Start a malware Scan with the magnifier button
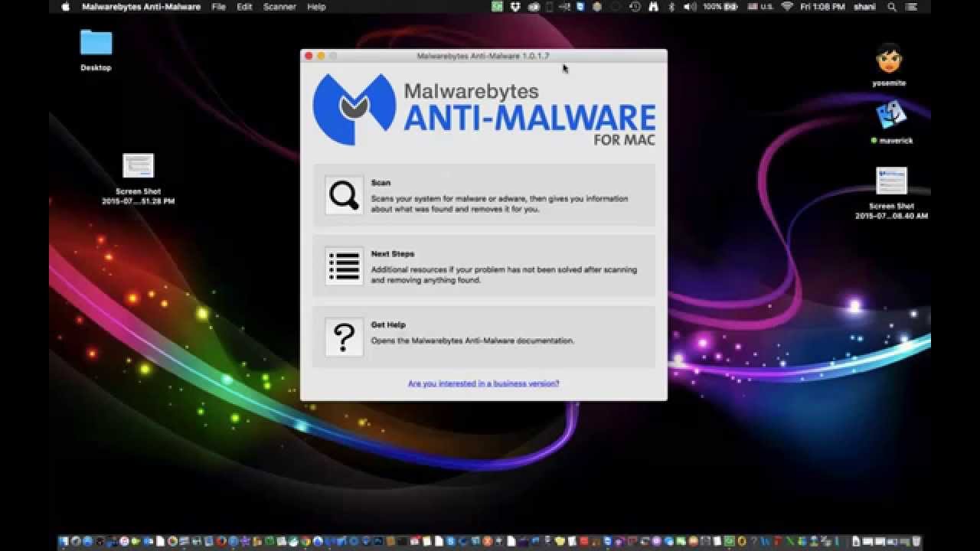 pyautogui.click(x=344, y=196)
